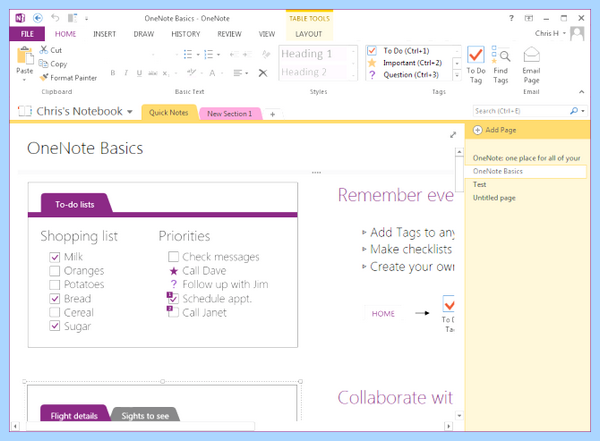Dock window to desktop icon

[72, 18]
